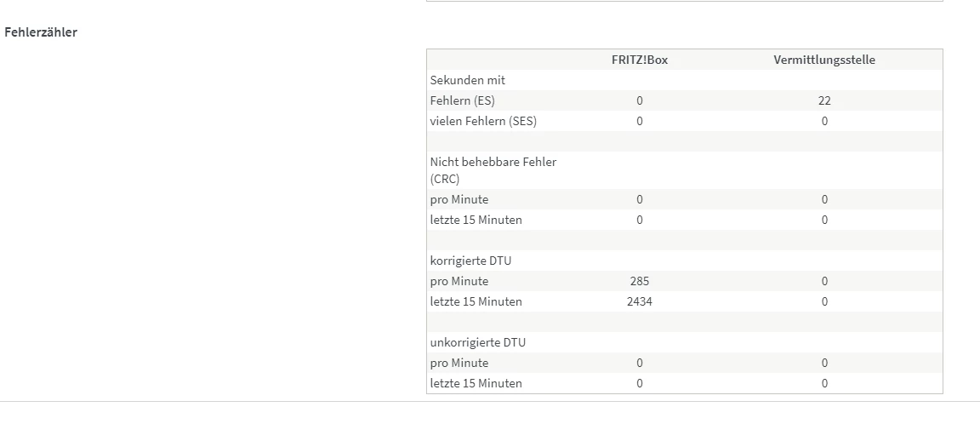This screenshot has height=424, width=980.
Task: Click "pro Minute" label under korrigierte DTU
Action: point(459,281)
